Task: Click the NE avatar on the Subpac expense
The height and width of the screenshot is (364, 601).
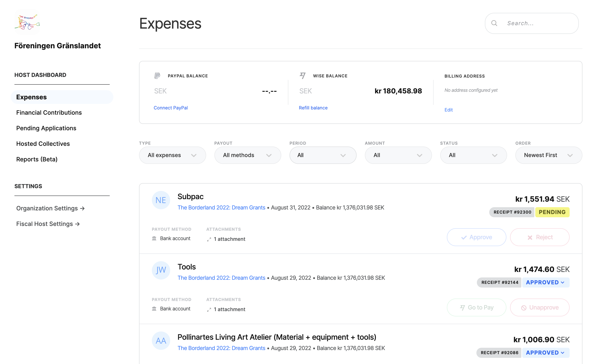Action: click(161, 200)
